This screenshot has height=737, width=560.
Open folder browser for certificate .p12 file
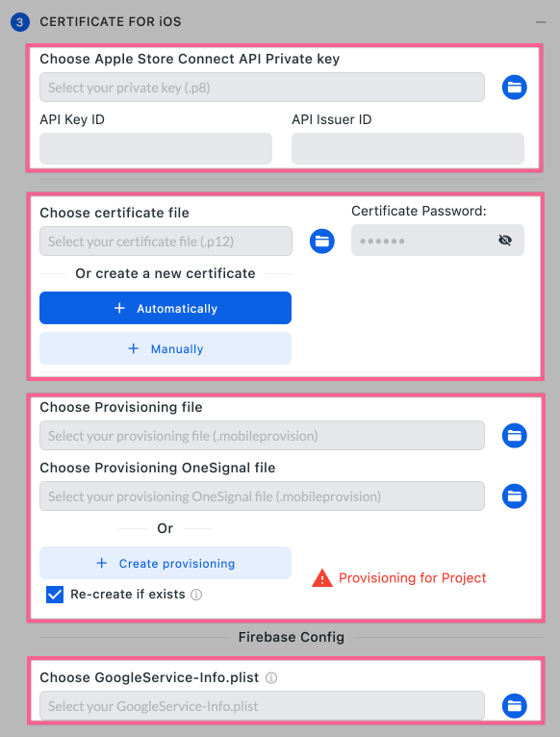pyautogui.click(x=322, y=241)
